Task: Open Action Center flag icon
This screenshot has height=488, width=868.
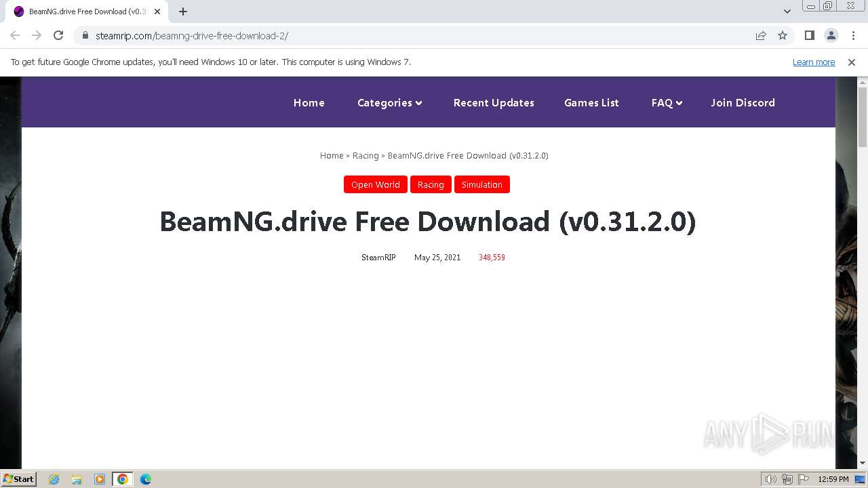Action: (x=804, y=479)
